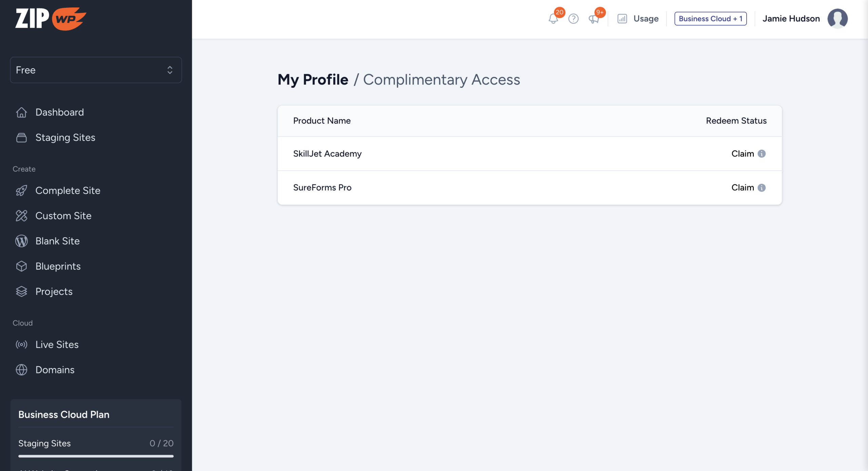This screenshot has height=471, width=868.
Task: Claim SureForms Pro access
Action: click(x=742, y=187)
